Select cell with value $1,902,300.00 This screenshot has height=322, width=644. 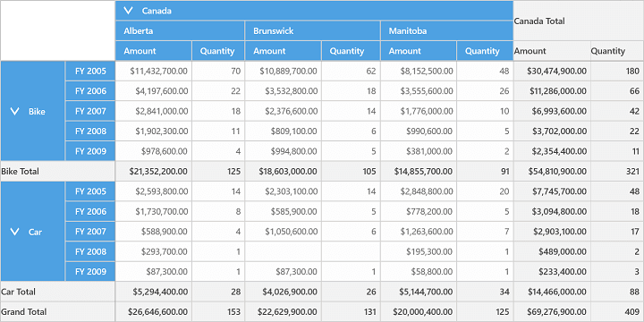(x=154, y=131)
